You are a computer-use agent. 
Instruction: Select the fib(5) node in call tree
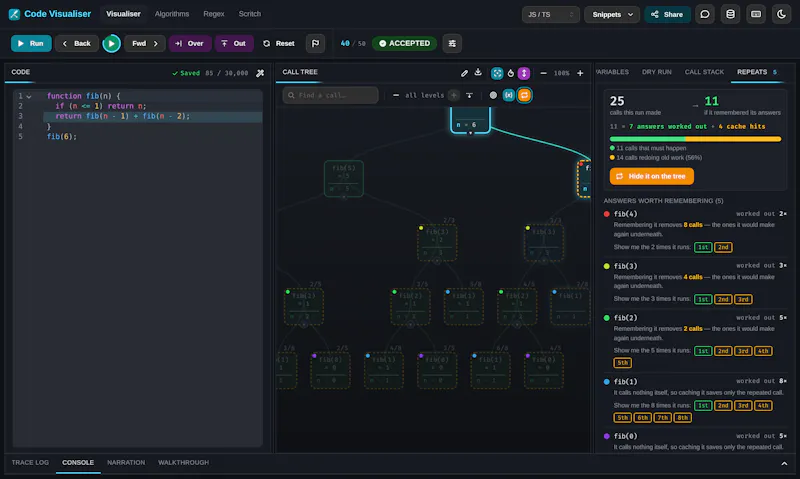pyautogui.click(x=344, y=179)
